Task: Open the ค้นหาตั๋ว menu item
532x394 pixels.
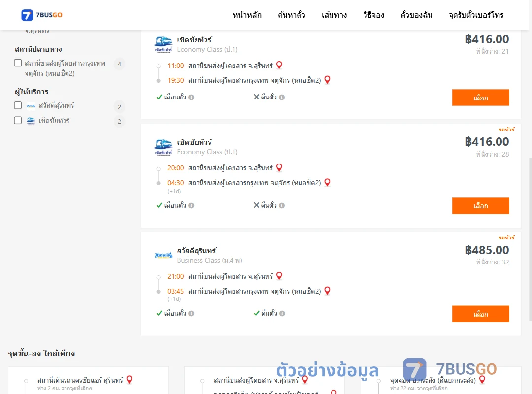Action: (292, 15)
